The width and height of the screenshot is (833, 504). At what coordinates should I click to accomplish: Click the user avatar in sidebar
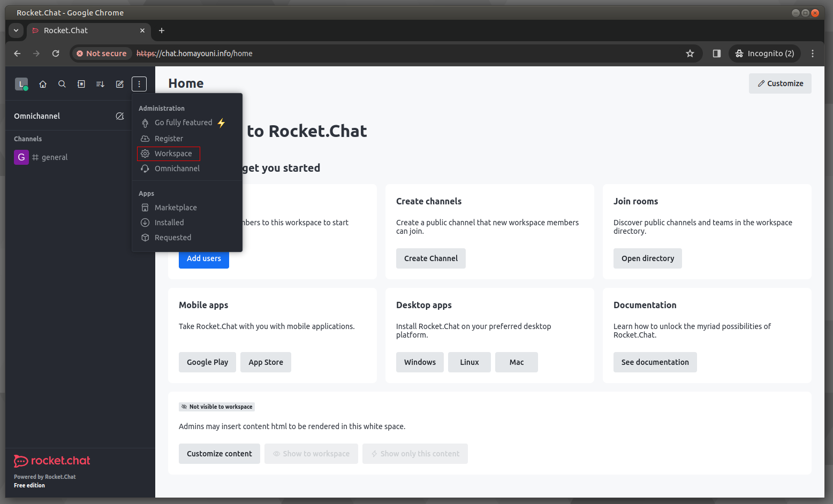coord(21,84)
